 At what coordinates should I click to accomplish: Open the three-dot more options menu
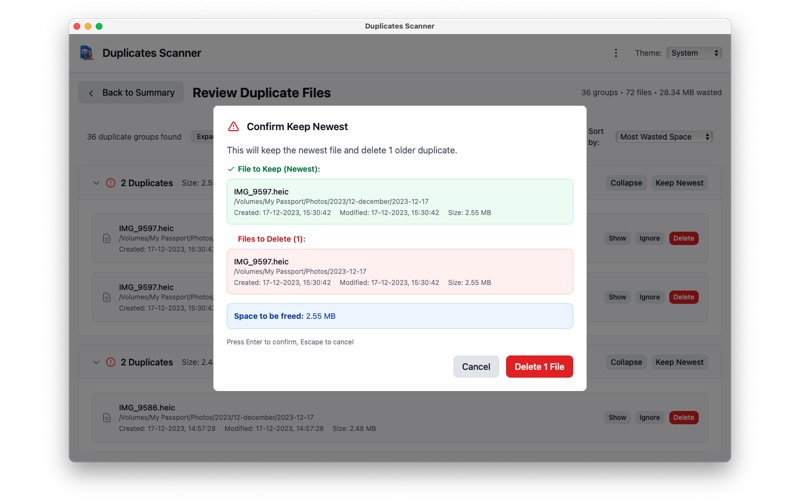point(616,53)
